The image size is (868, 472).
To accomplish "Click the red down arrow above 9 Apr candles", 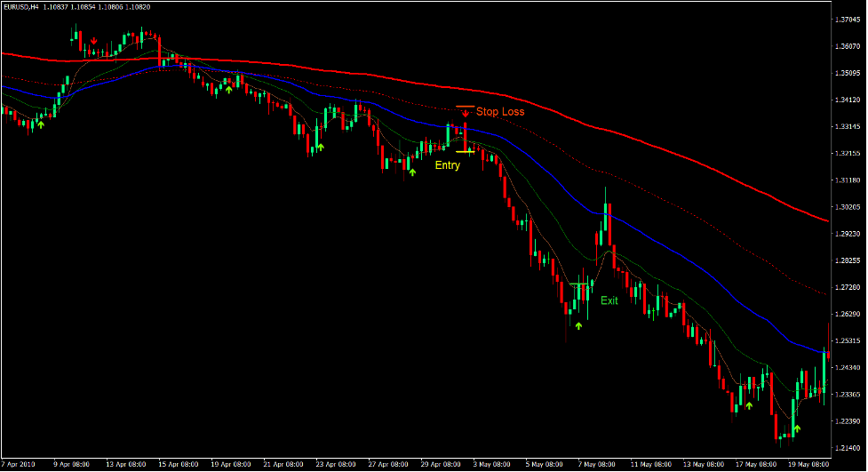I will (94, 41).
